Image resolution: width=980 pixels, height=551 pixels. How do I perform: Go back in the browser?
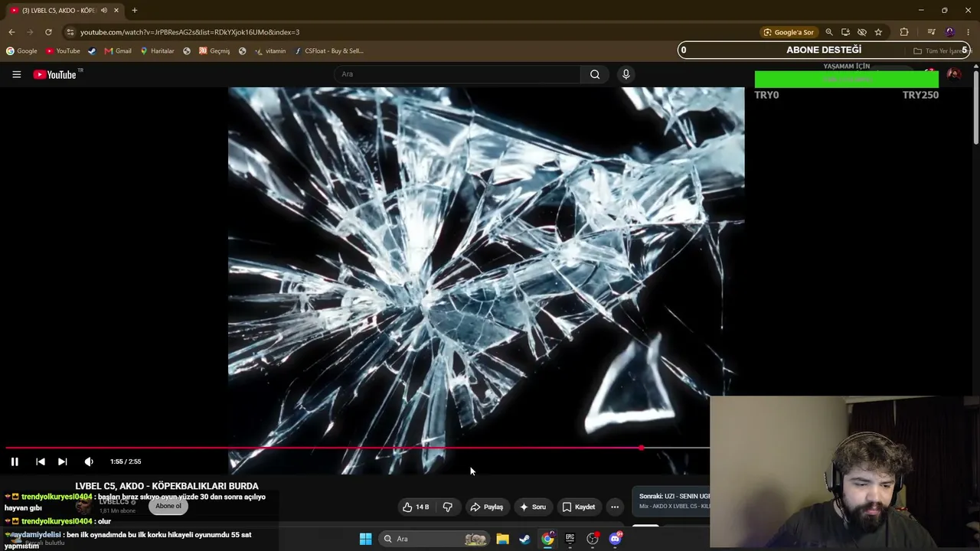(11, 32)
